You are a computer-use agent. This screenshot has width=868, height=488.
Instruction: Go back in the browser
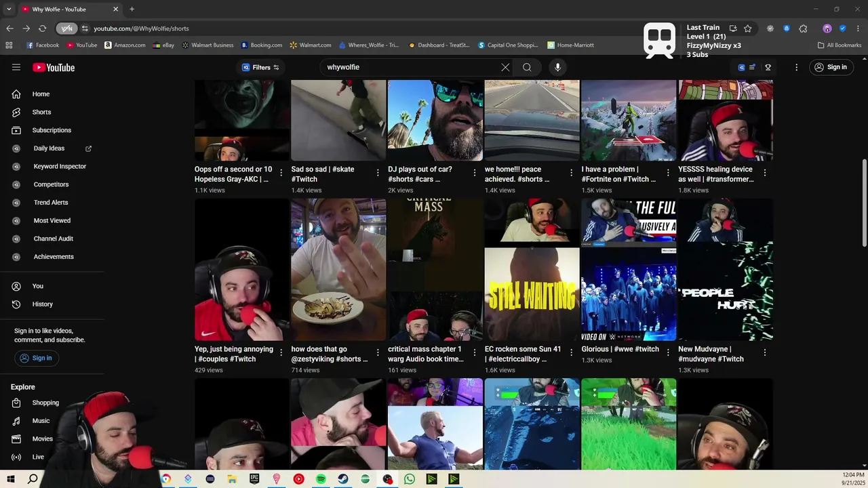point(9,28)
